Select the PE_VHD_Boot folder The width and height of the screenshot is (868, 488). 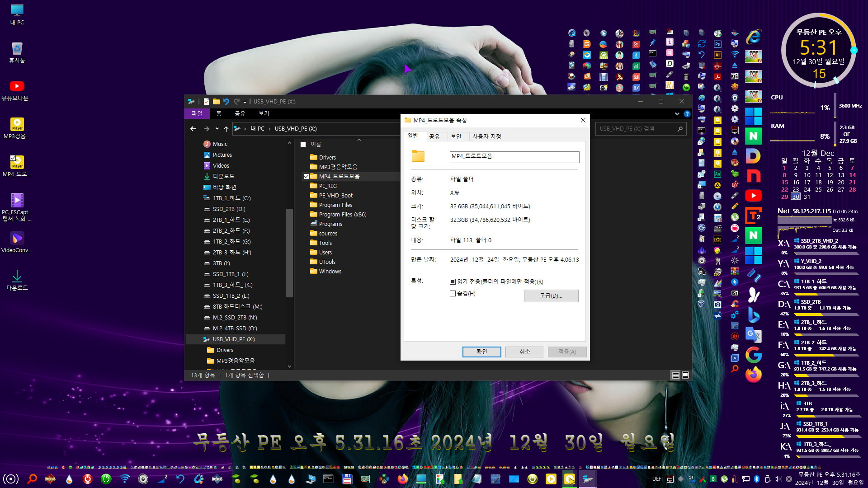(x=336, y=196)
